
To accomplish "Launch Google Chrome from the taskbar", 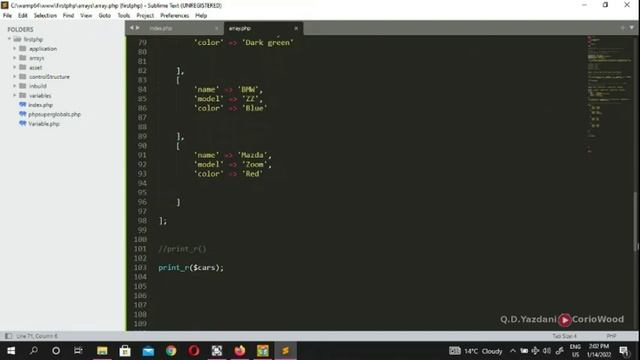I will [x=171, y=351].
